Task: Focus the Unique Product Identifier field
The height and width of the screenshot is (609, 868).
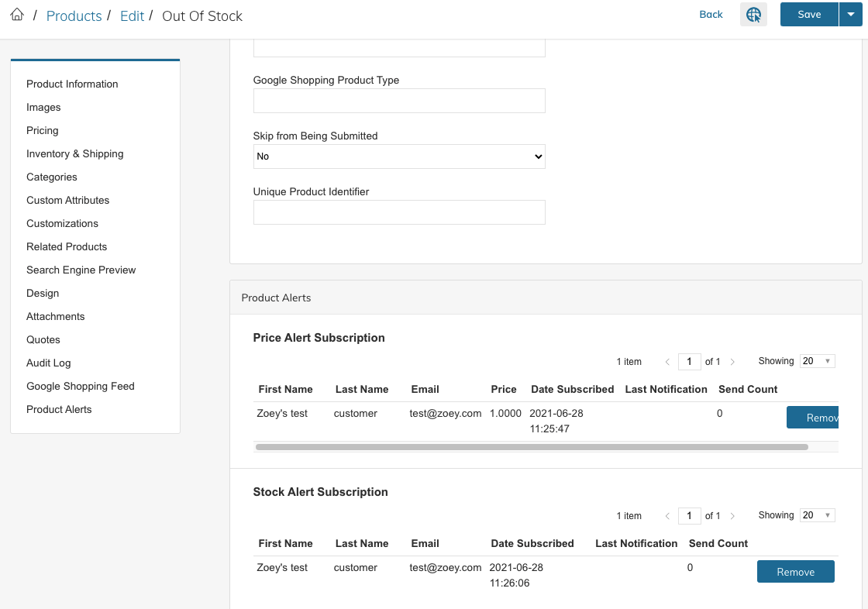Action: pos(399,212)
